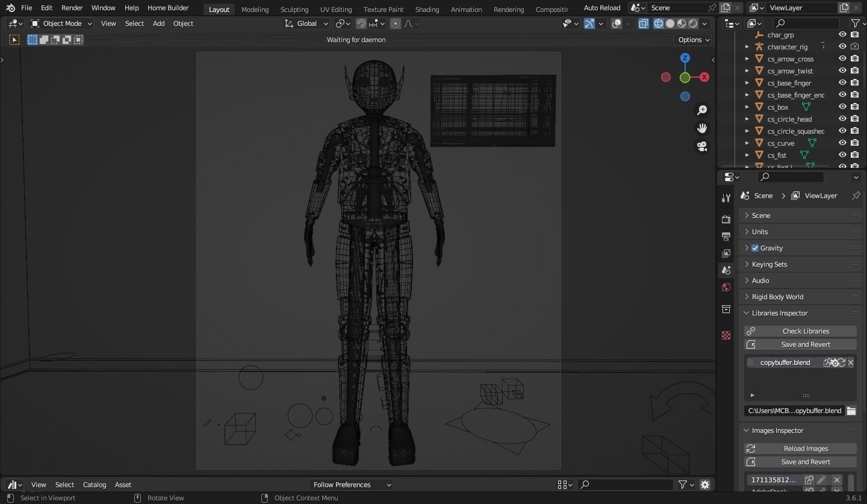Open Texture properties checker tab
The width and height of the screenshot is (867, 504).
(726, 335)
